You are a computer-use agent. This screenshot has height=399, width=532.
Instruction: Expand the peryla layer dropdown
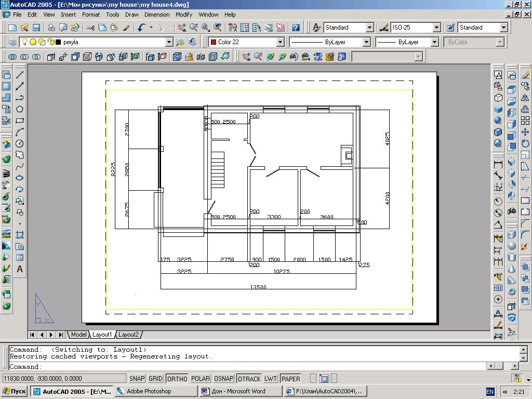point(169,42)
